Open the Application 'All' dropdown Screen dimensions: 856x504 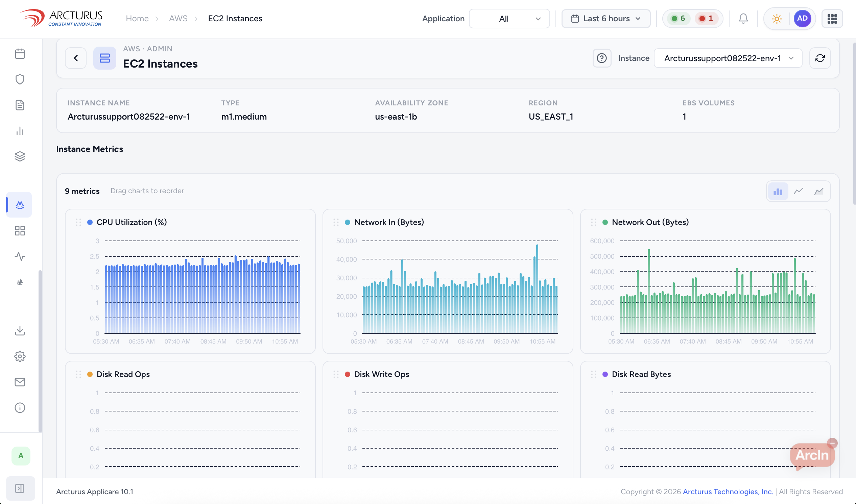click(509, 19)
